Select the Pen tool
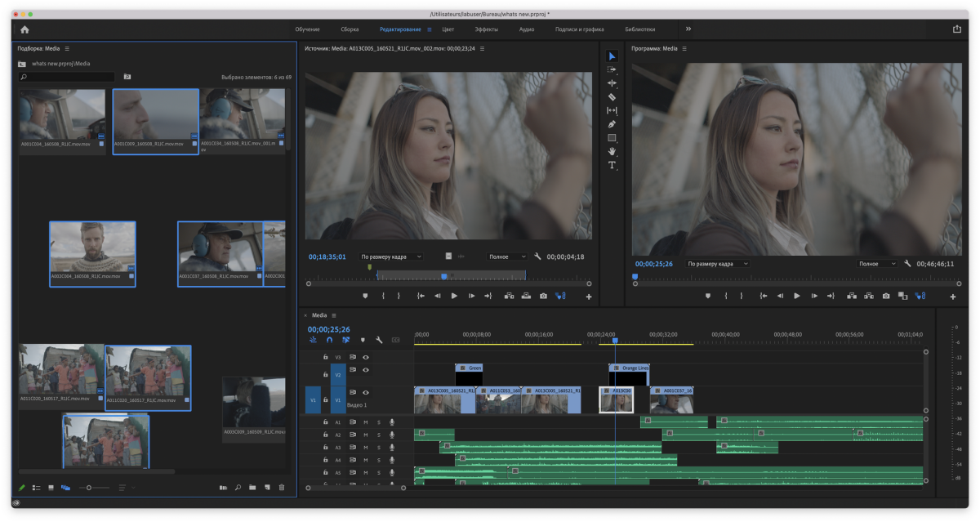The width and height of the screenshot is (980, 522). [x=612, y=124]
